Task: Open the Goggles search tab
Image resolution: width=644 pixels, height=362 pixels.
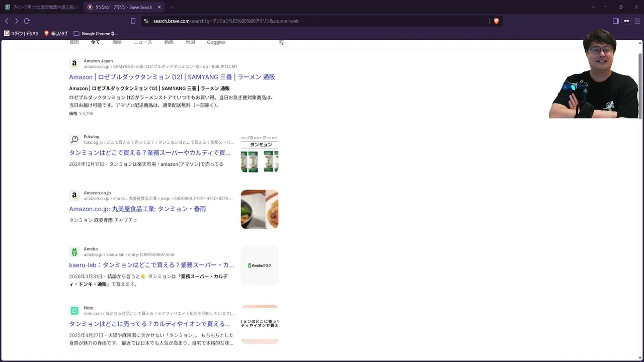Action: pyautogui.click(x=216, y=42)
